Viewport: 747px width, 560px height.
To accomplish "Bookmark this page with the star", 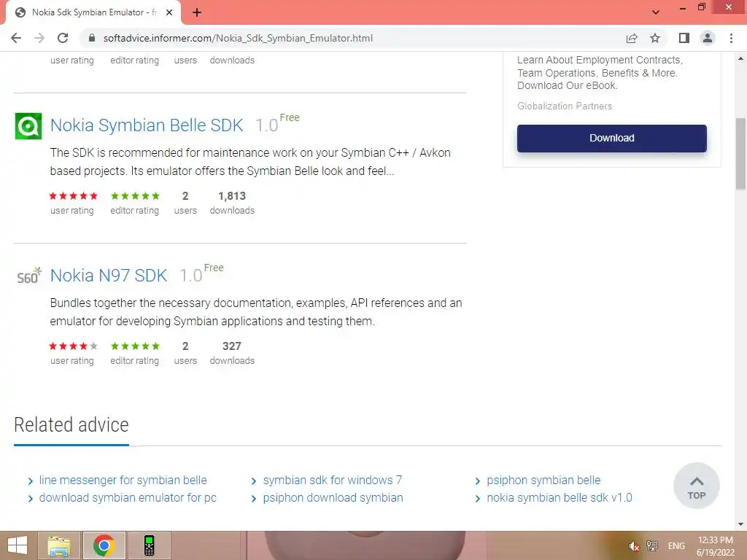I will pos(655,38).
